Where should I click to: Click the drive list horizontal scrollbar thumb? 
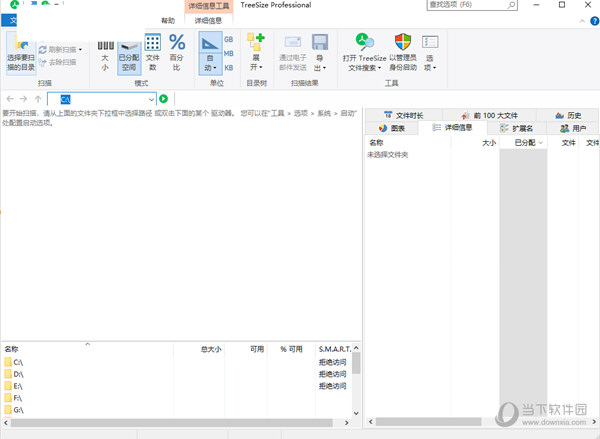coord(171,423)
